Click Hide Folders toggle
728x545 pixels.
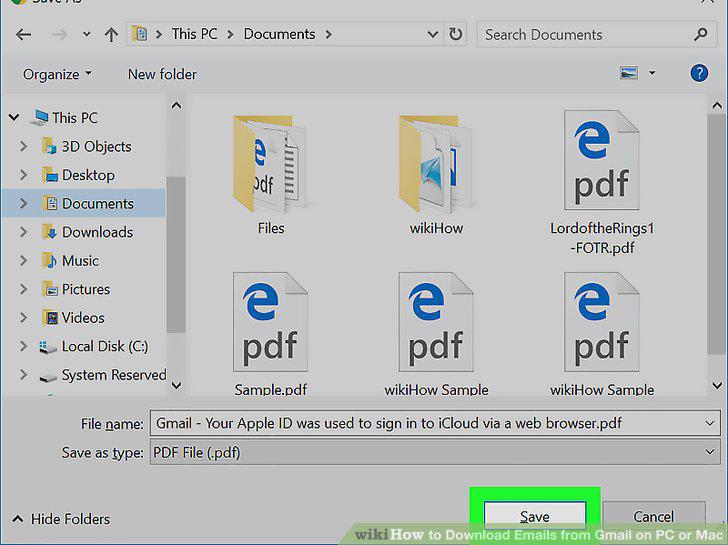(61, 519)
